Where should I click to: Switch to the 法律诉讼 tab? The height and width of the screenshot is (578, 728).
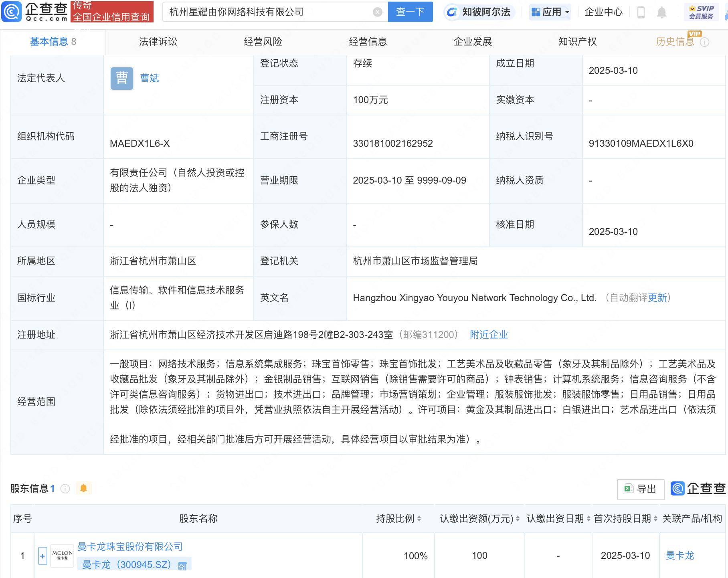click(158, 41)
